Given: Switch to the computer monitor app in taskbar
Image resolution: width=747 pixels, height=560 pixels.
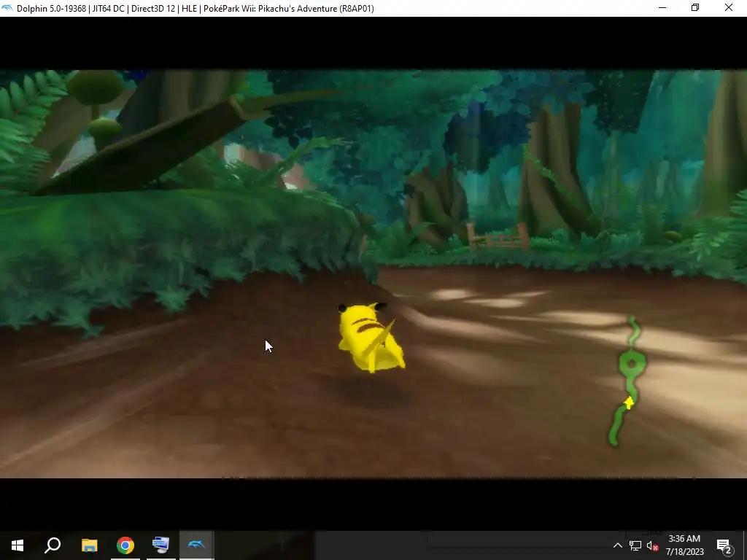Looking at the screenshot, I should (x=160, y=545).
